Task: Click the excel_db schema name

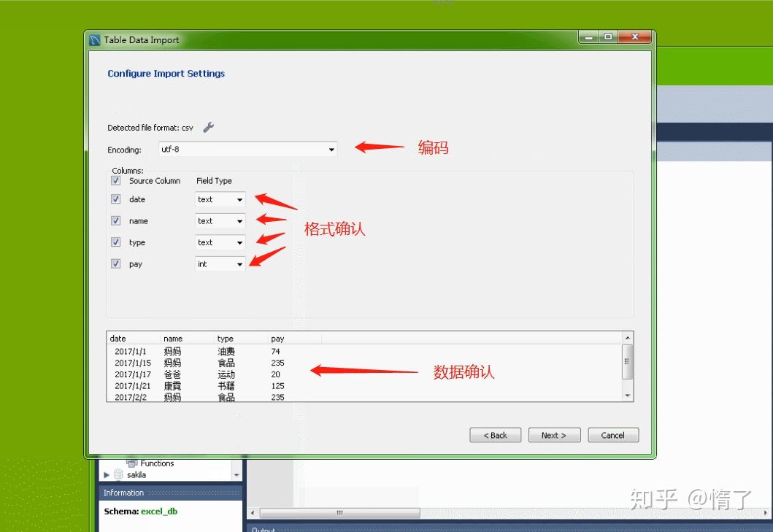Action: click(158, 512)
